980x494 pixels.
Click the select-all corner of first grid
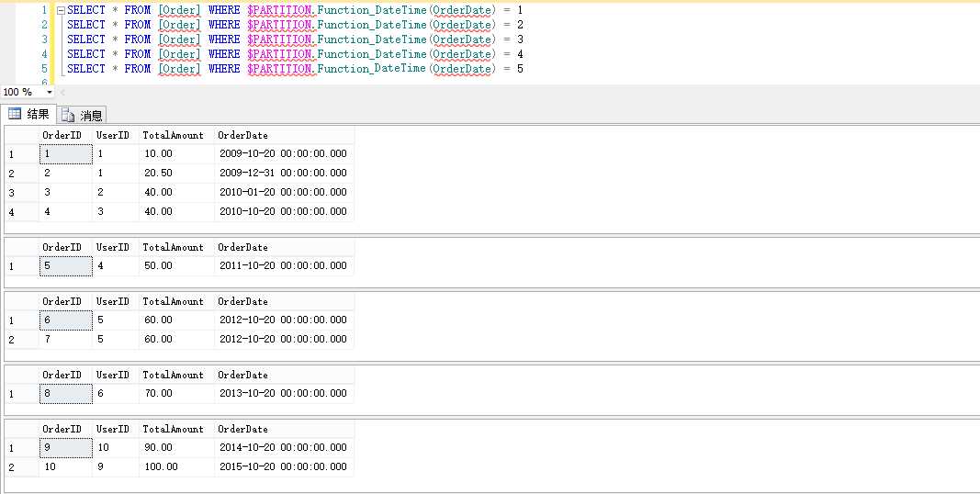(x=21, y=135)
